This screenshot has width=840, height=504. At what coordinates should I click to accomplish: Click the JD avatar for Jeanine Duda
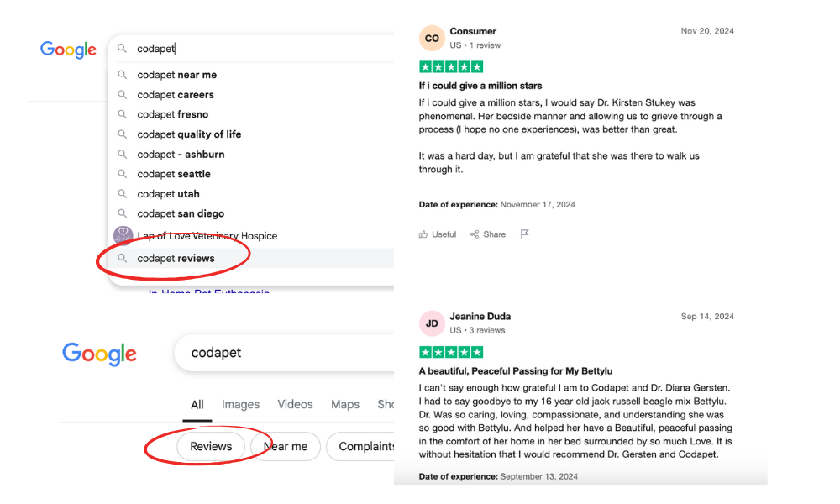431,323
